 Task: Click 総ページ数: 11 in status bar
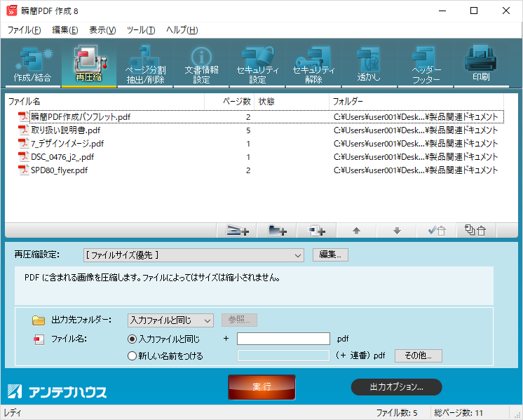click(459, 413)
